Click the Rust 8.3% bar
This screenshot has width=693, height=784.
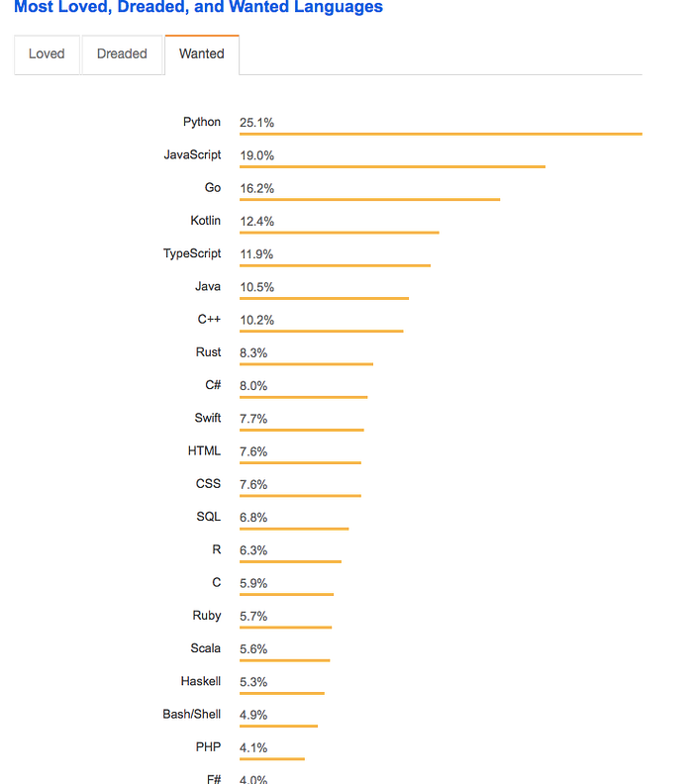pyautogui.click(x=306, y=364)
